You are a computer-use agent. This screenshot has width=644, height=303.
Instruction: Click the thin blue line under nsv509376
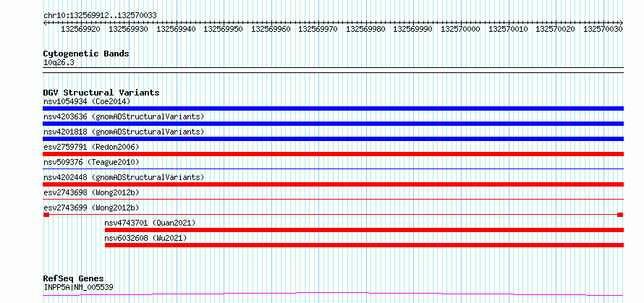(333, 168)
